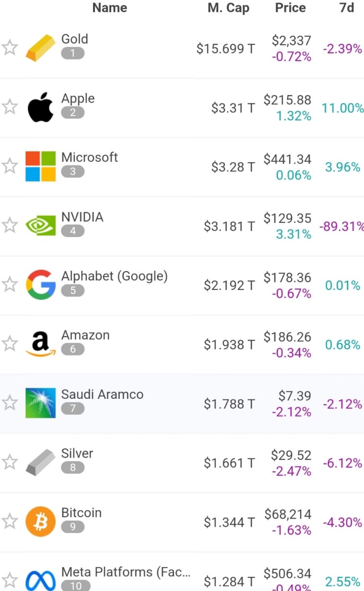
Task: Open the Meta Platforms name link
Action: (x=125, y=572)
